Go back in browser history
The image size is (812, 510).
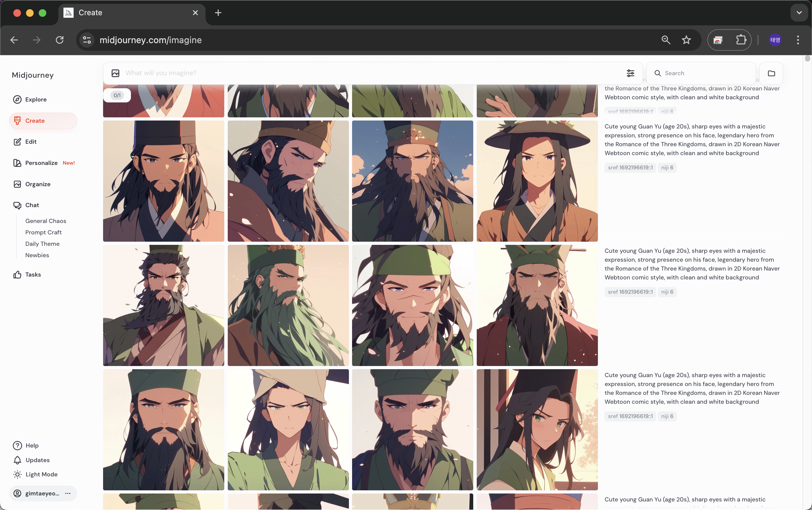14,40
